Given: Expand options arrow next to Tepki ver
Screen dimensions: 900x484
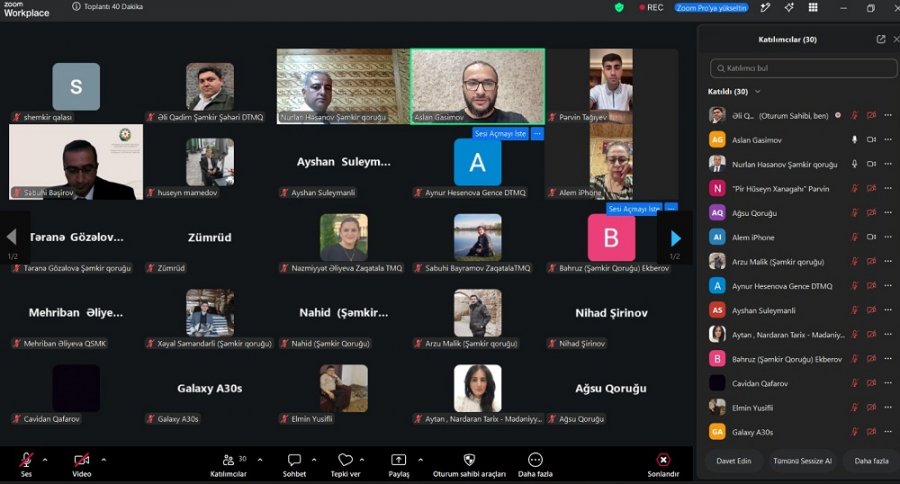Looking at the screenshot, I should click(362, 460).
